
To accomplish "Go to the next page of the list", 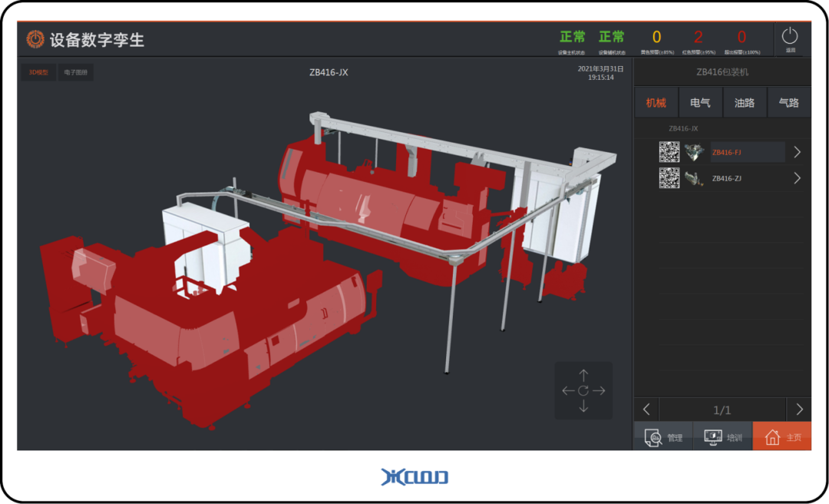I will (799, 410).
